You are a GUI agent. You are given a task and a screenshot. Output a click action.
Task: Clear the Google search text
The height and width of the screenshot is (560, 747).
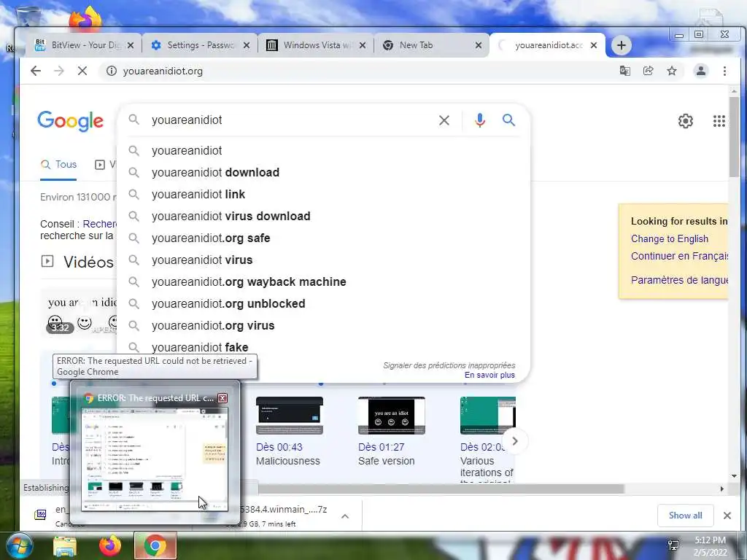coord(444,120)
